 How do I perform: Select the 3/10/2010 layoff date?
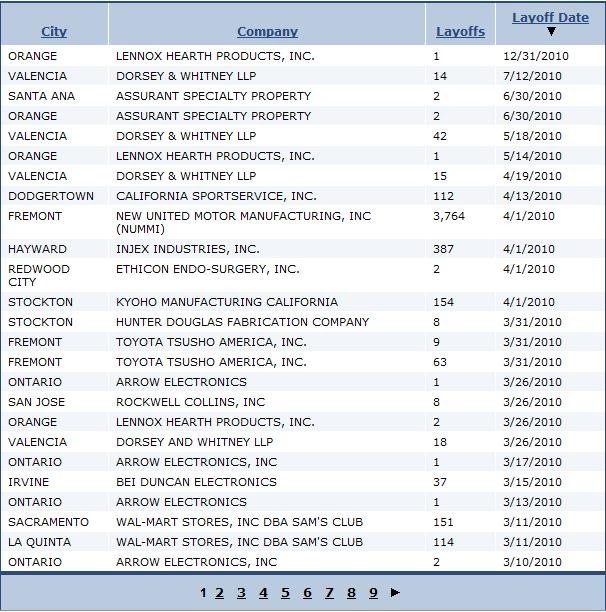click(x=532, y=562)
